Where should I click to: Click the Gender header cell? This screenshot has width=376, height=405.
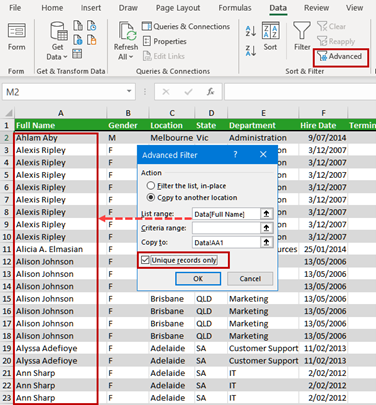(128, 125)
